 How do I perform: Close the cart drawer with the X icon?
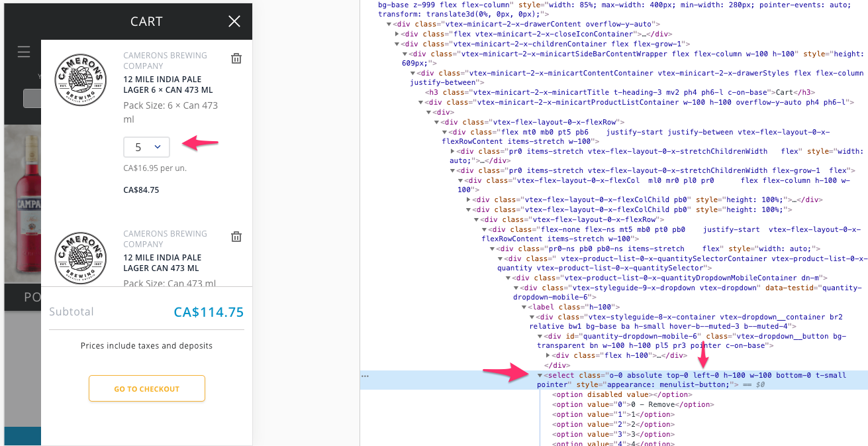(x=234, y=21)
